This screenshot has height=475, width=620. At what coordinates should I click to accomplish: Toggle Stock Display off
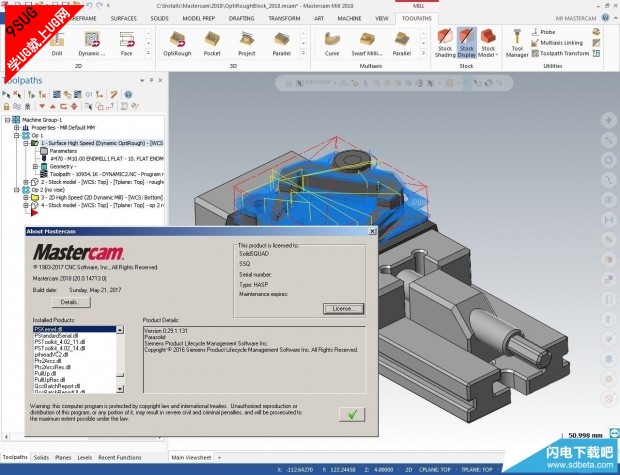click(x=467, y=43)
